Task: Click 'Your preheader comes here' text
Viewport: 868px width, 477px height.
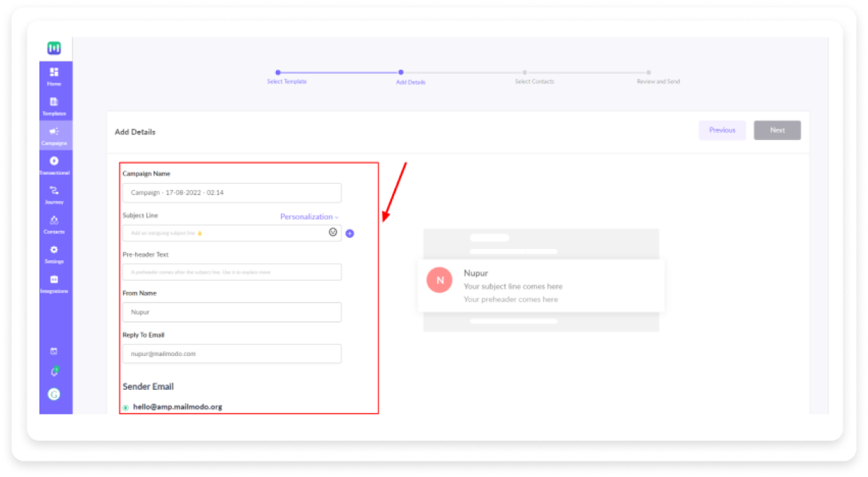Action: point(511,299)
